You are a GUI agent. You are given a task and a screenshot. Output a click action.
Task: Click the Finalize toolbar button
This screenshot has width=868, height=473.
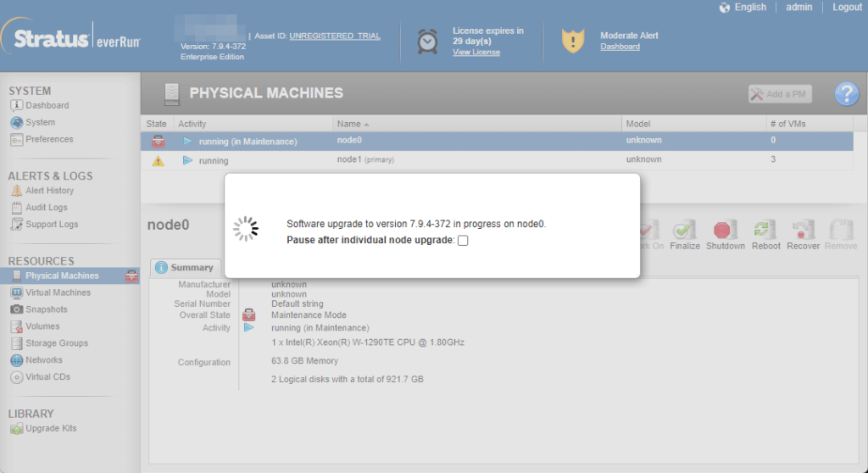tap(685, 236)
